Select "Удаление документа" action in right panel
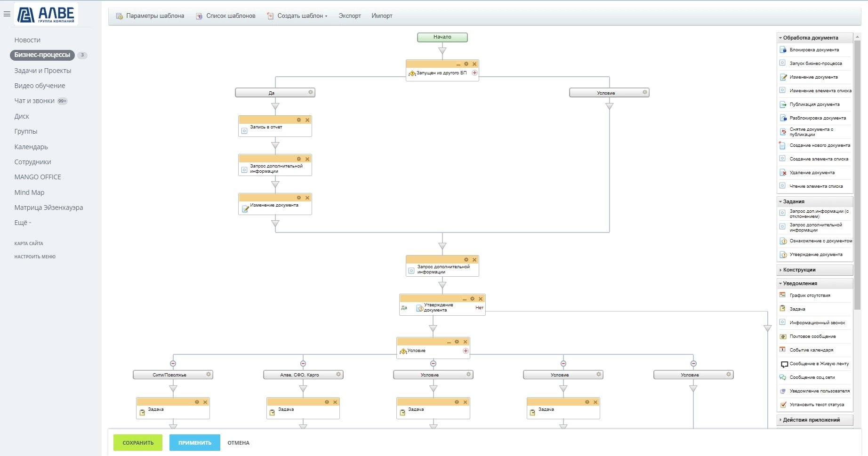 [812, 173]
